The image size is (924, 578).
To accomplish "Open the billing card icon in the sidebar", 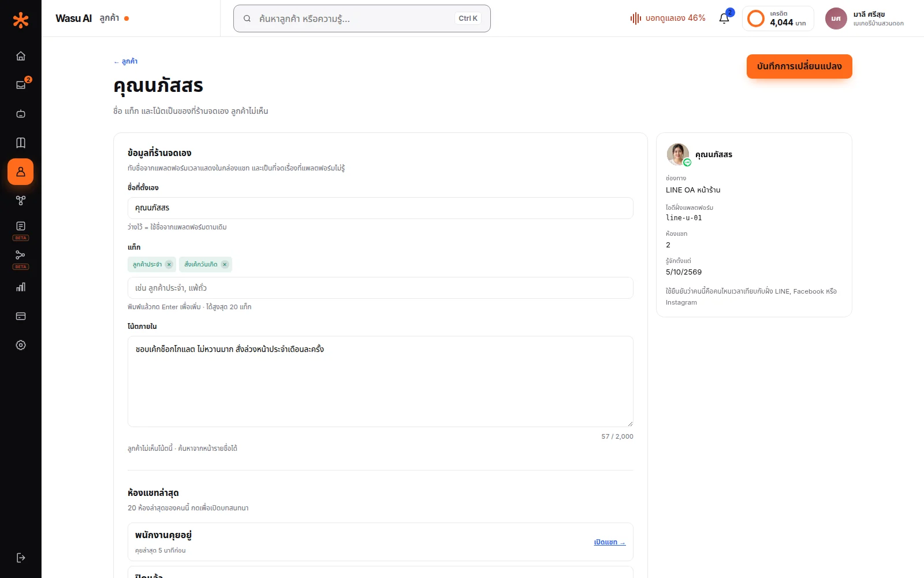I will click(x=21, y=316).
